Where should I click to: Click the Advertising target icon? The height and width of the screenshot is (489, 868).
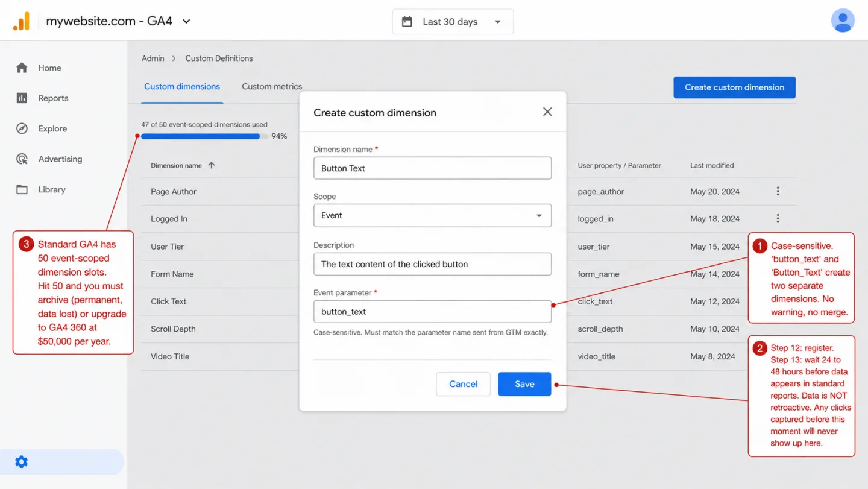coord(22,159)
